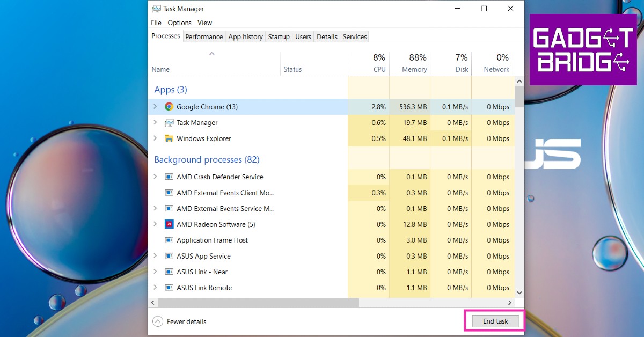
Task: Collapse view with Fewer details
Action: coord(180,321)
